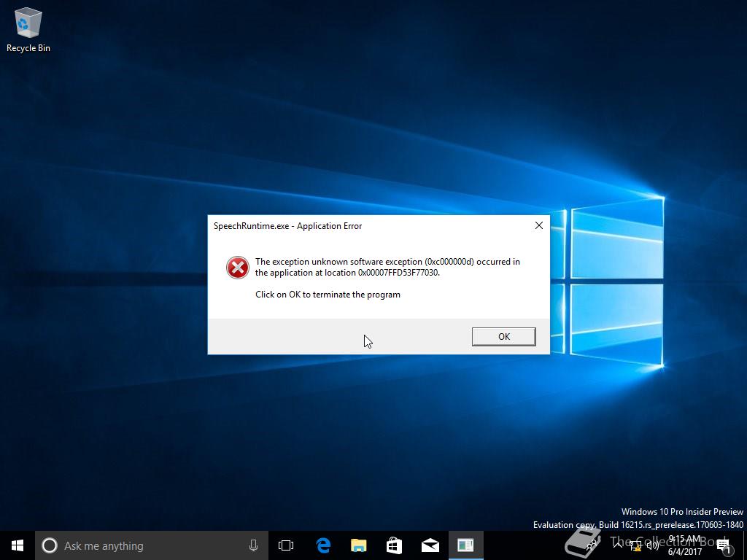
Task: Open the Windows Start menu
Action: coord(18,545)
